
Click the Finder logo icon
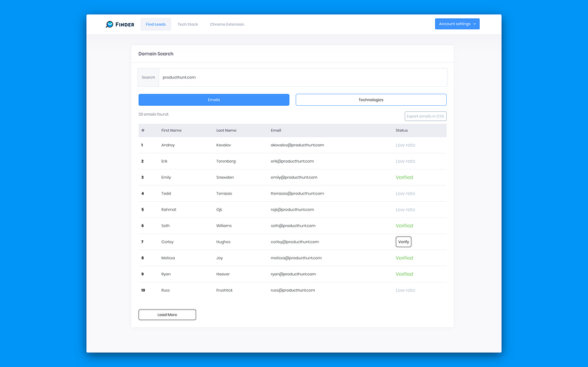click(109, 24)
